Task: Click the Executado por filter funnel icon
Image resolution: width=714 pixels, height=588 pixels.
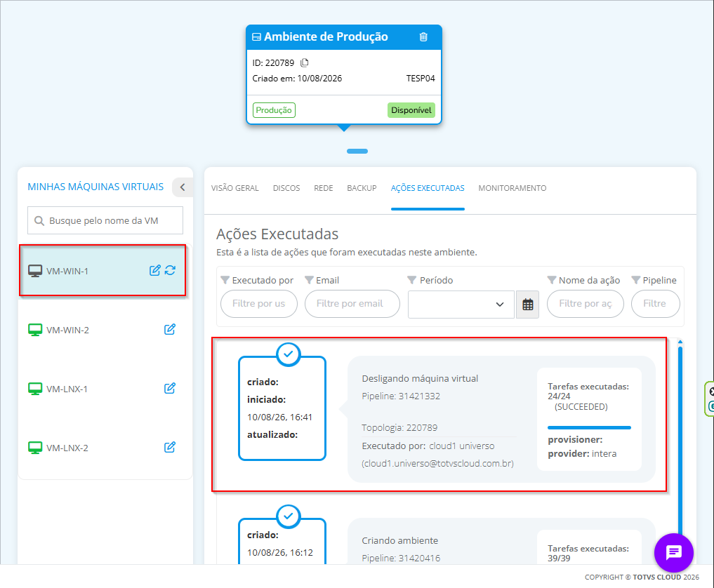Action: point(225,280)
